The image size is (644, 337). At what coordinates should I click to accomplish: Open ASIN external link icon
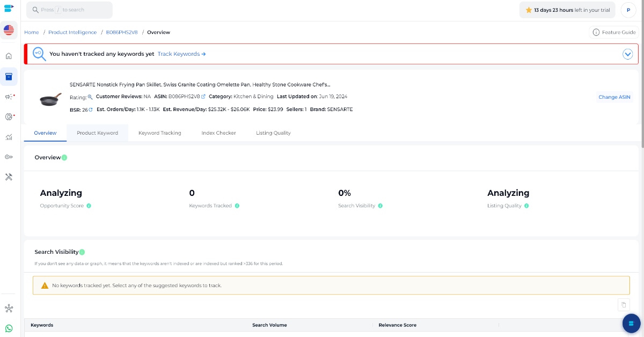point(203,97)
